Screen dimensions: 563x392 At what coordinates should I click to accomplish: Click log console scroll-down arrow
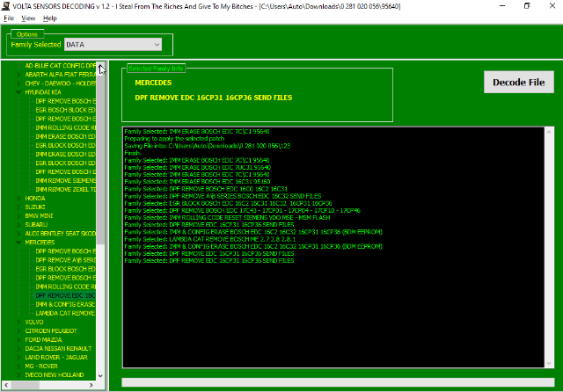point(549,363)
